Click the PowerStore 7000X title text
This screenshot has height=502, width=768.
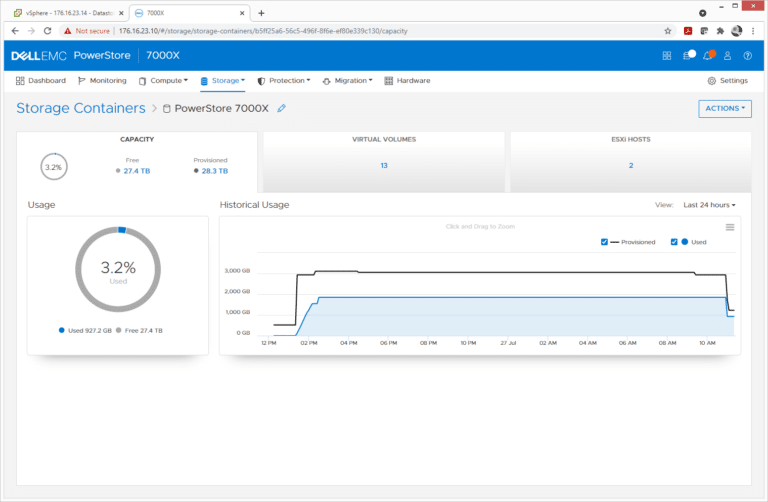tap(221, 108)
